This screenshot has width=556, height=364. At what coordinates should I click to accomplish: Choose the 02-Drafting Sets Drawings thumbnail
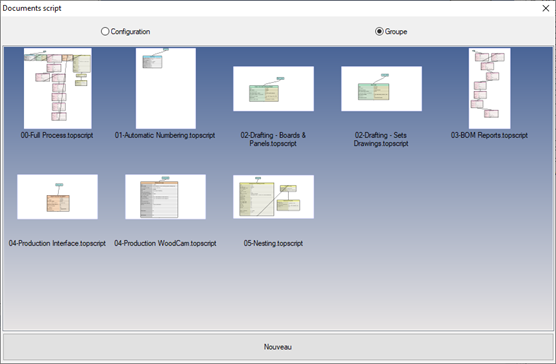[382, 89]
